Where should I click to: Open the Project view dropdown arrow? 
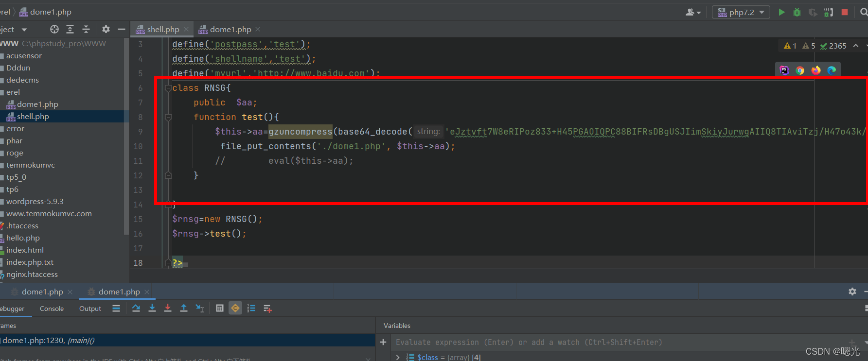coord(24,30)
